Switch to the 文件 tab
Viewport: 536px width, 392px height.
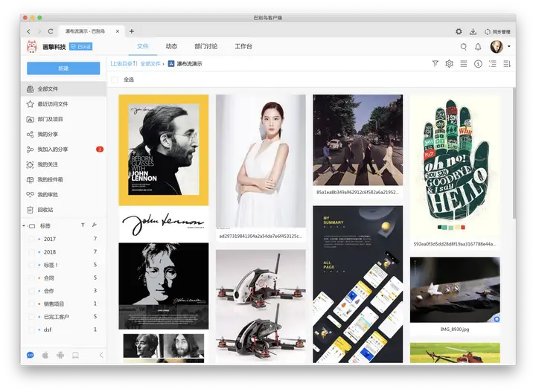[x=142, y=46]
